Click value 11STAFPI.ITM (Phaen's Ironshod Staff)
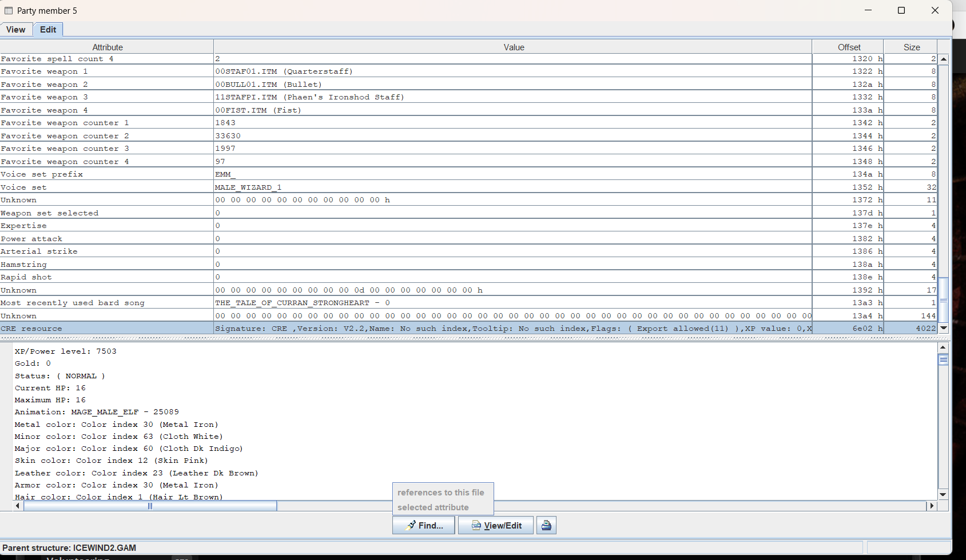This screenshot has width=966, height=560. (310, 97)
